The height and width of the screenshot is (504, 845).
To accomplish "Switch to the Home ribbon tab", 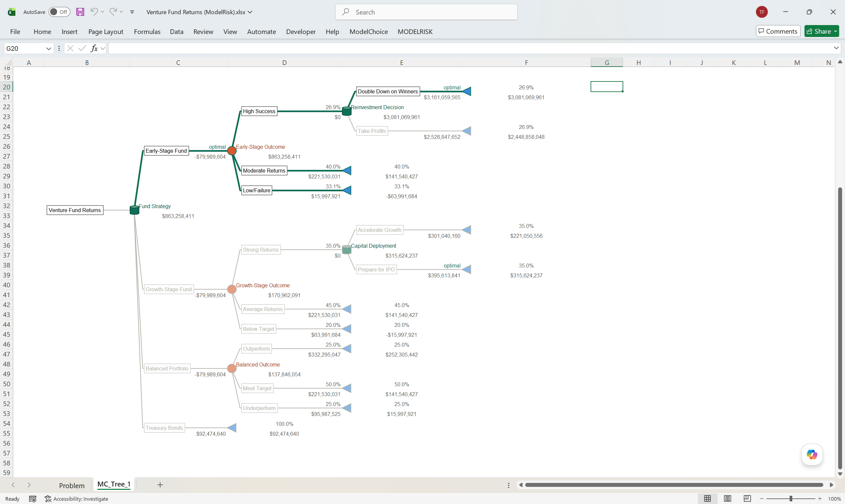I will tap(43, 32).
